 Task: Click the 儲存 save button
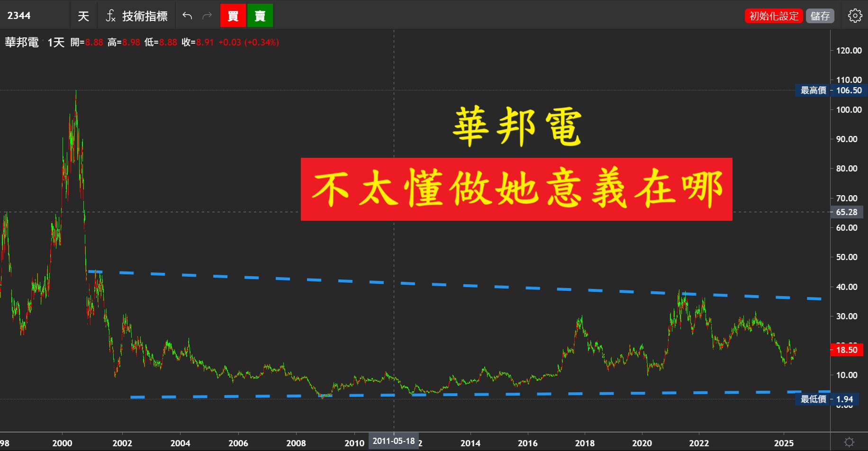[820, 16]
